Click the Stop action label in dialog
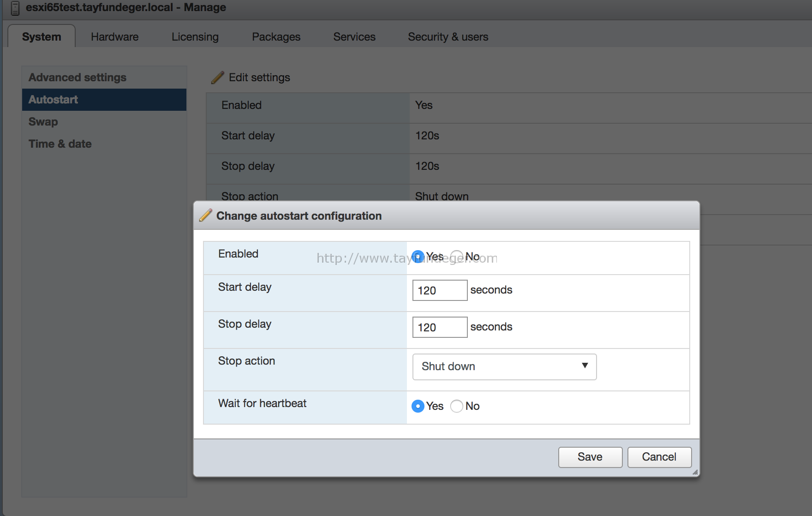812x516 pixels. point(246,361)
